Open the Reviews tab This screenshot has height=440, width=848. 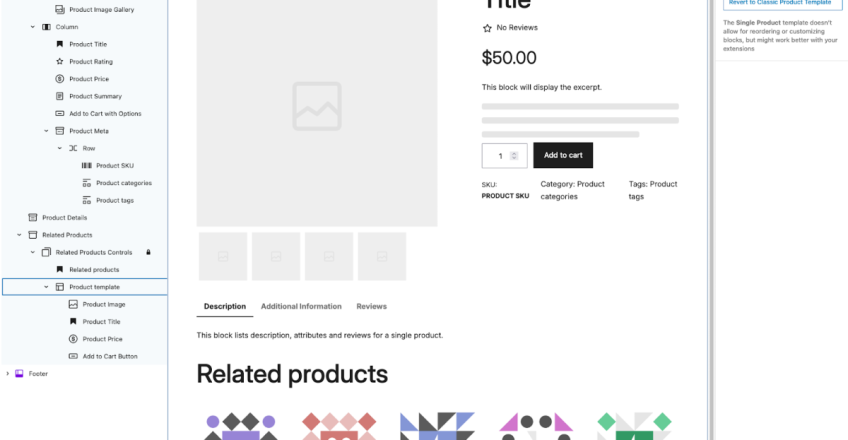pos(371,306)
